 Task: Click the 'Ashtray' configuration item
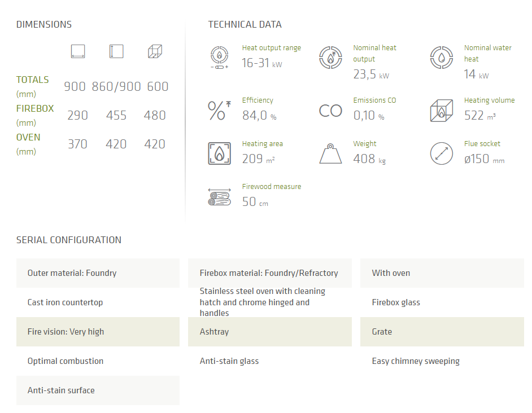(x=269, y=332)
